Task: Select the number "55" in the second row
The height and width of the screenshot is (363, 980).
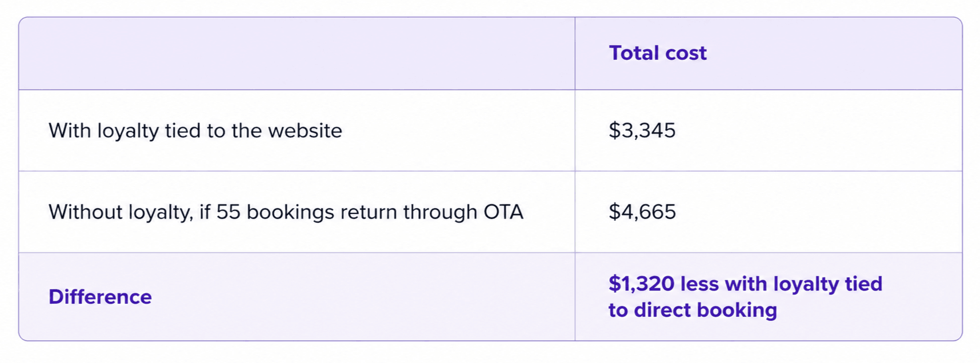Action: click(x=228, y=212)
